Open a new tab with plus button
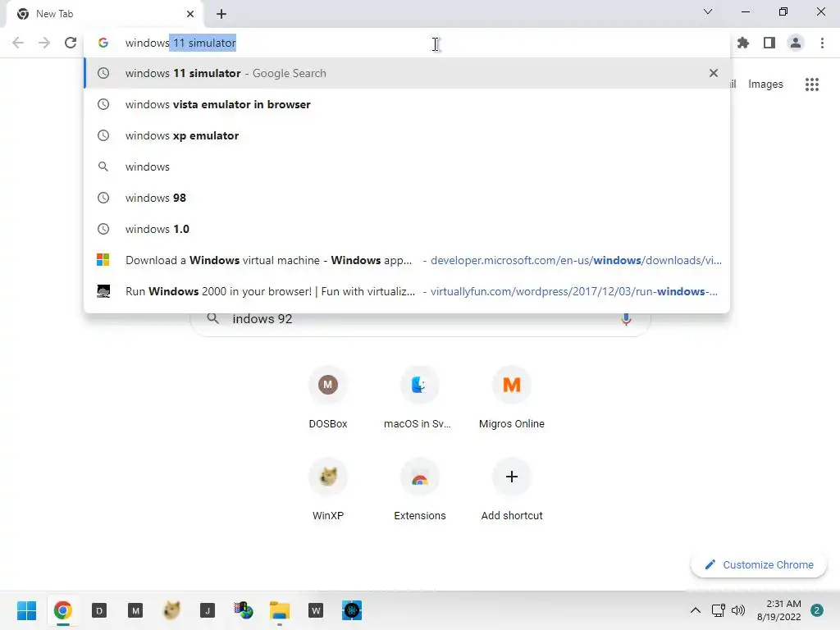 point(221,14)
